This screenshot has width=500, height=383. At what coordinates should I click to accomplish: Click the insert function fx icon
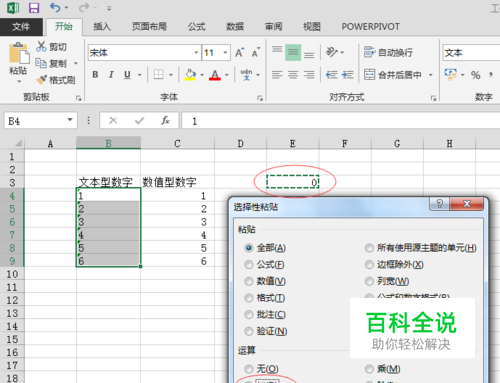[x=165, y=120]
